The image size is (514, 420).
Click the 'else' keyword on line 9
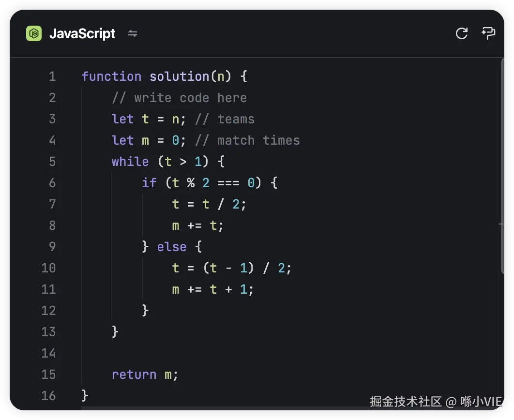(172, 247)
